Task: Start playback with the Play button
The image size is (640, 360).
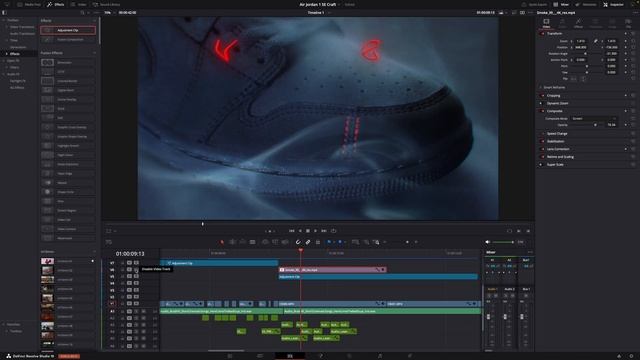Action: coord(316,231)
